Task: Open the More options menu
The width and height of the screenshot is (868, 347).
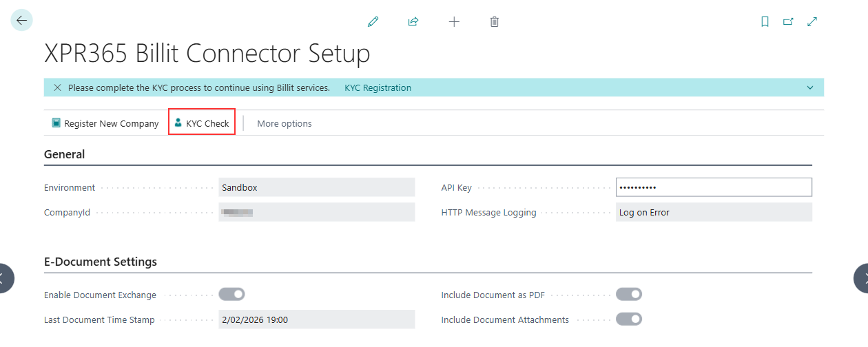Action: coord(284,124)
